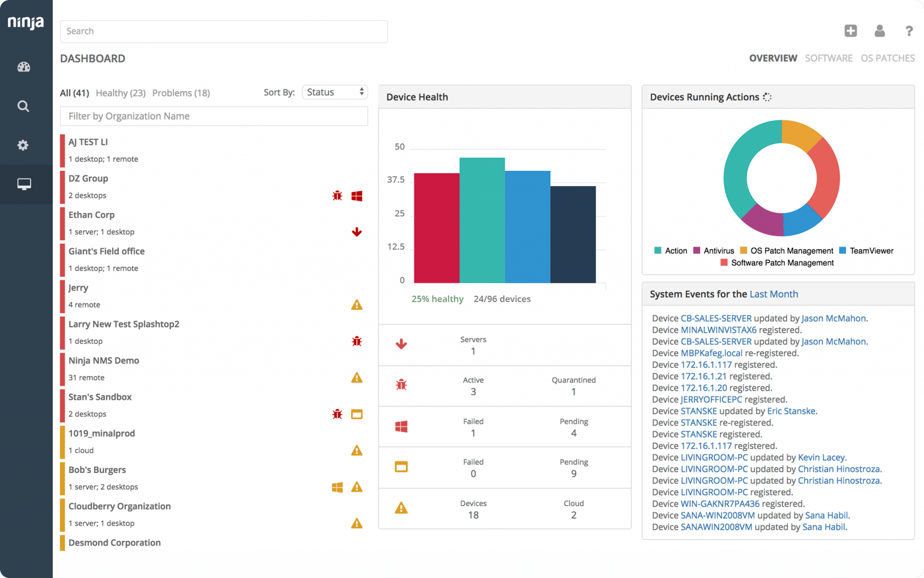
Task: Click the warning triangle next to Jerry
Action: tap(357, 305)
